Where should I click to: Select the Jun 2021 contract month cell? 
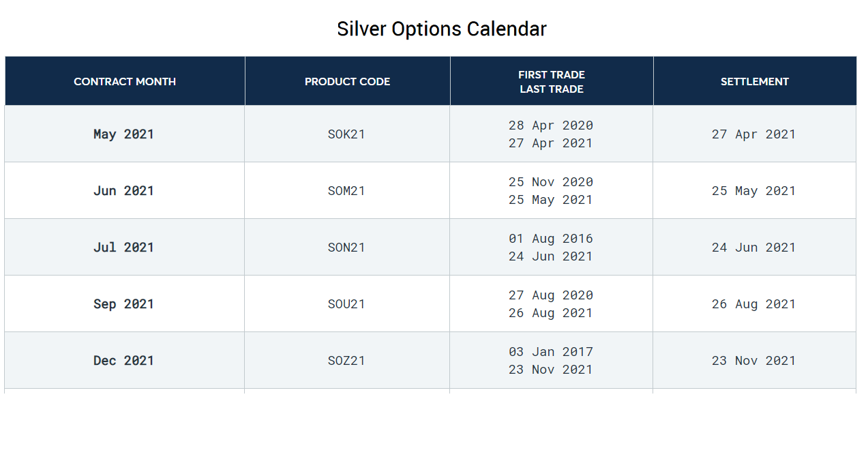point(123,191)
